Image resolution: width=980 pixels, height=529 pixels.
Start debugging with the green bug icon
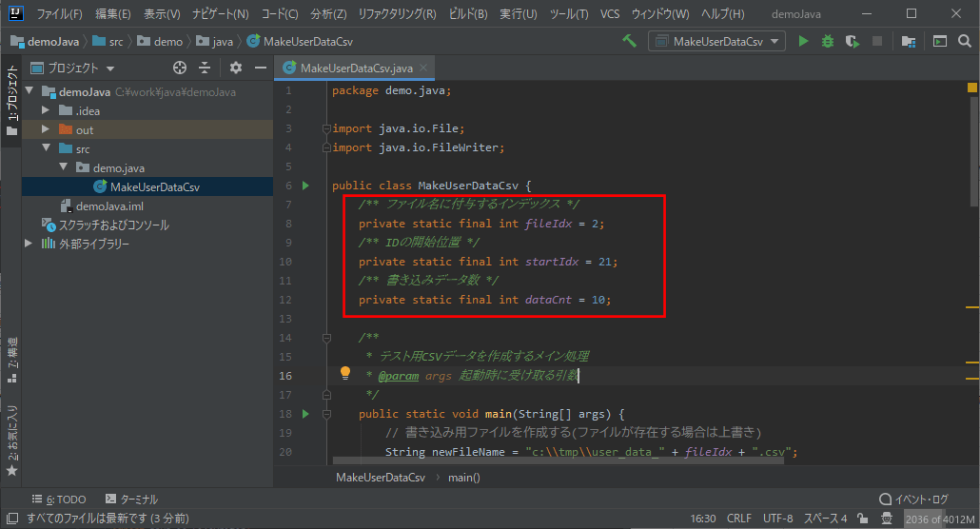[x=828, y=41]
